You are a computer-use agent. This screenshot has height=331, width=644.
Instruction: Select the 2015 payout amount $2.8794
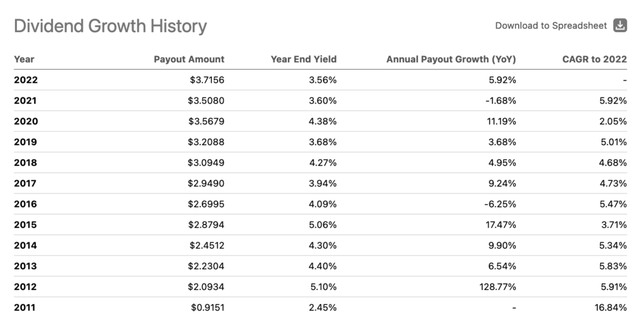pos(208,225)
